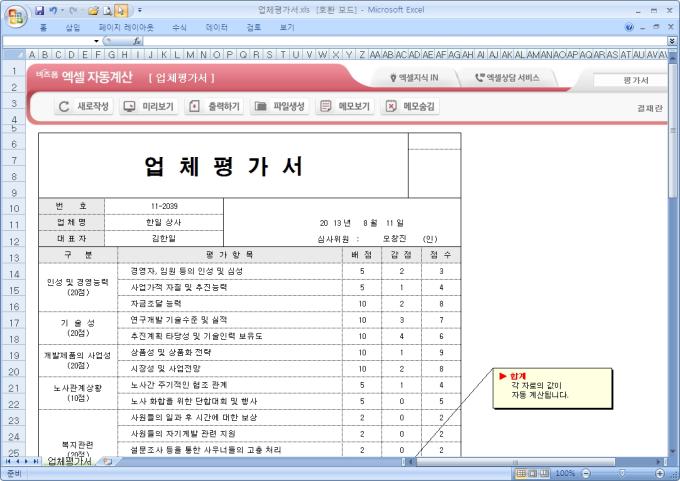Click print preview icon in quick access toolbar
Image resolution: width=680 pixels, height=481 pixels.
(x=108, y=10)
